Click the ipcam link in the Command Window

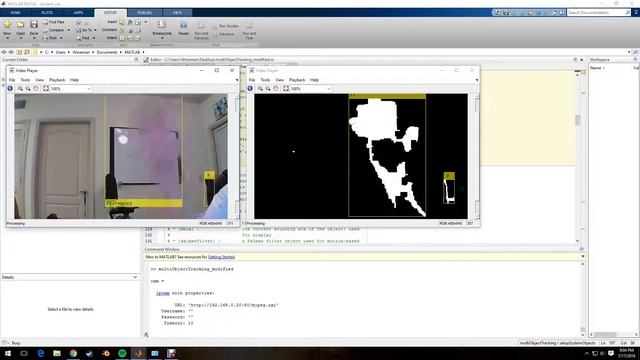point(162,293)
